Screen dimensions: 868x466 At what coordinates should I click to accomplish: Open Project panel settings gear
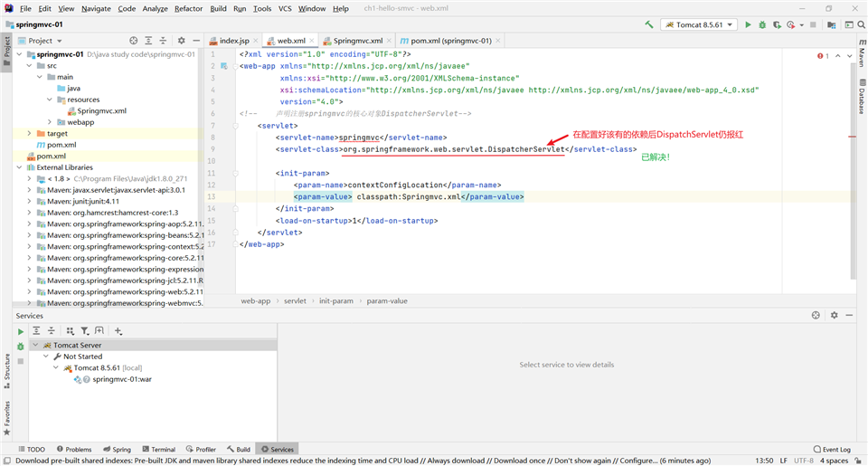(181, 41)
